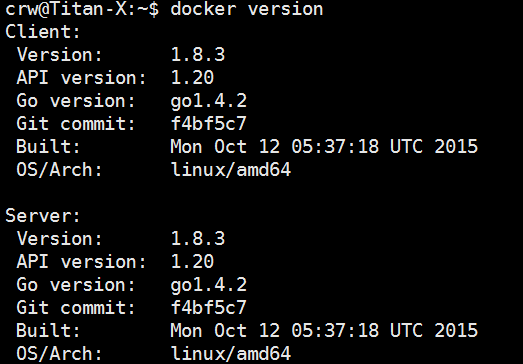Click Client Git commit hash f4bf5c7
Screen dimensions: 523x364
click(x=208, y=124)
